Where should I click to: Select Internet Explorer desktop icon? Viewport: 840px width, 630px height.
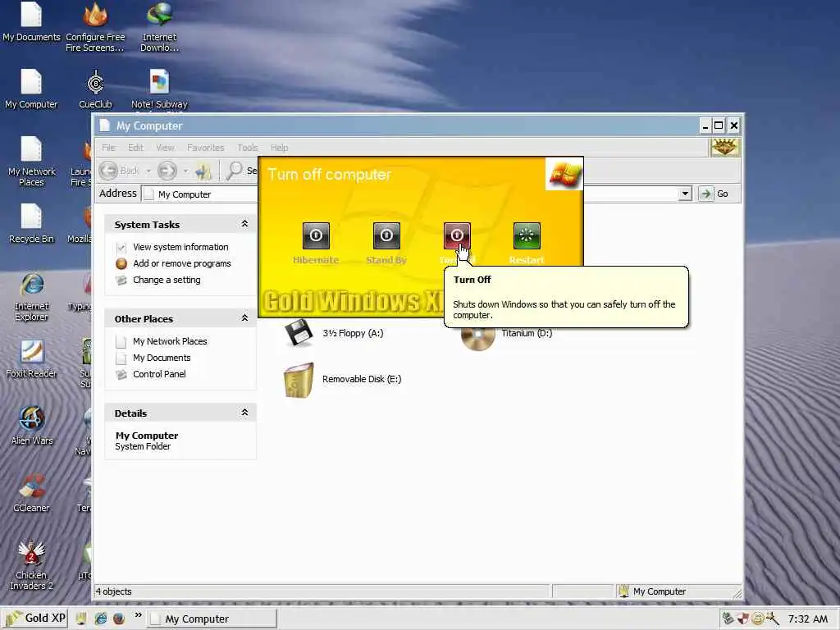pos(32,296)
